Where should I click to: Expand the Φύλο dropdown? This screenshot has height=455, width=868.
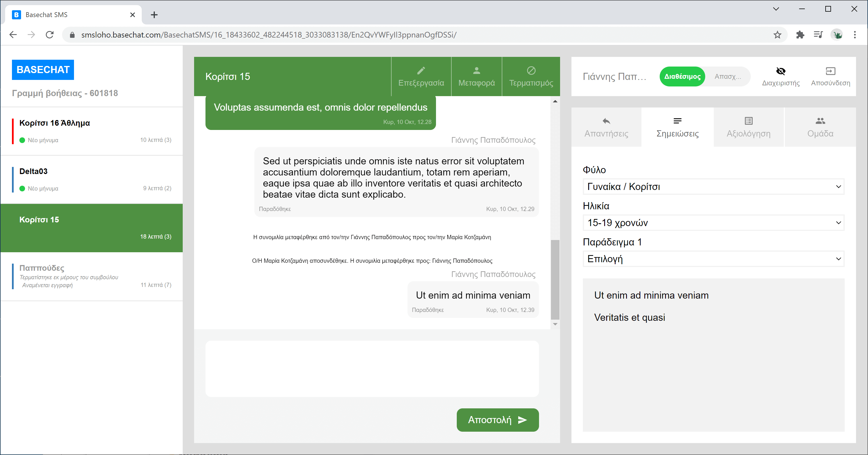713,187
